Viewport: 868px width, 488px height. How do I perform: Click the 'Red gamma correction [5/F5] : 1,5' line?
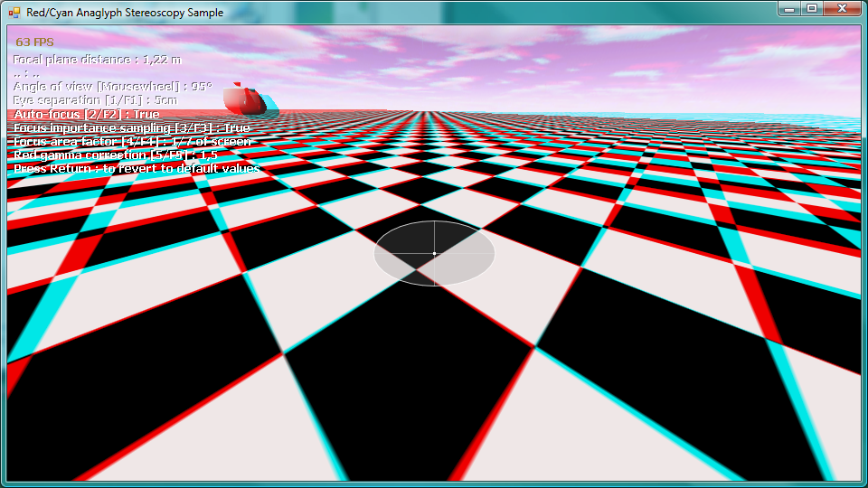pos(115,155)
